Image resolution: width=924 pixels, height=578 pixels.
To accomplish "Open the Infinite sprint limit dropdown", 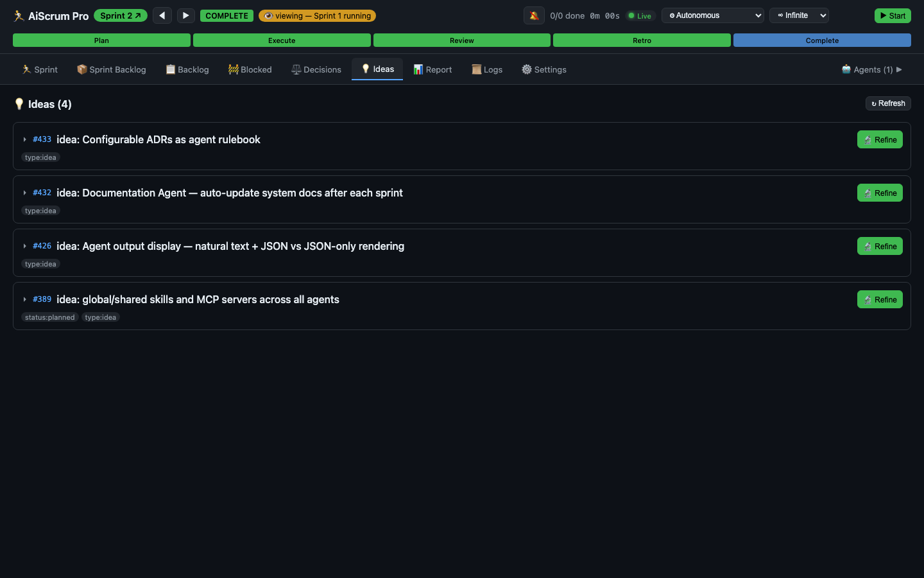I will 799,15.
